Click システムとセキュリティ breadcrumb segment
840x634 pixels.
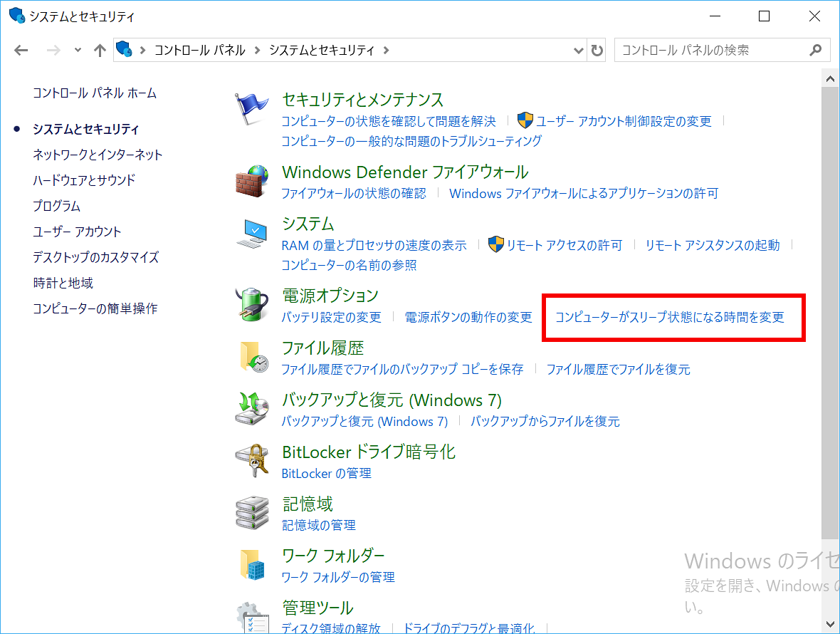coord(322,51)
